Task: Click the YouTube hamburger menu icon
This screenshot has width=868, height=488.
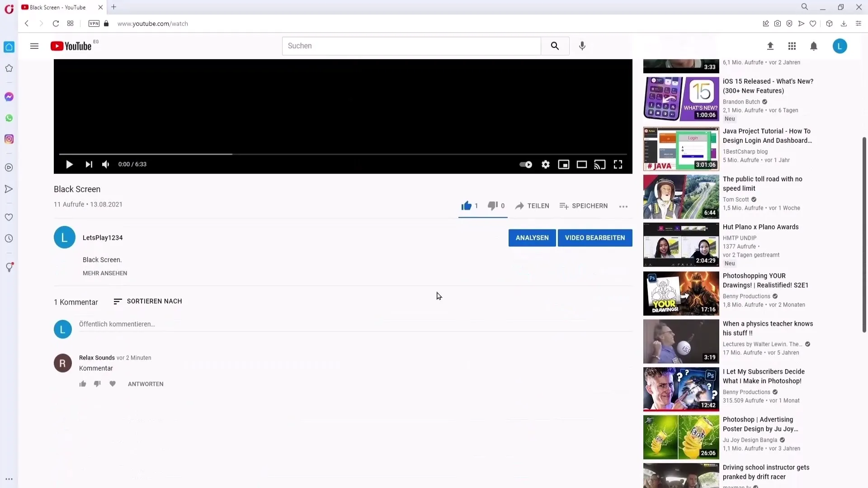Action: pos(34,46)
